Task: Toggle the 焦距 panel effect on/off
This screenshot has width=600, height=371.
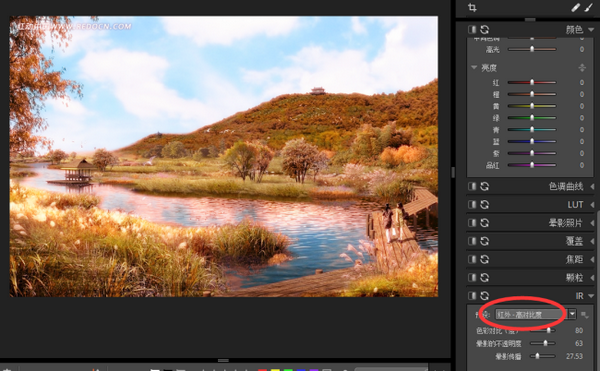Action: point(472,259)
